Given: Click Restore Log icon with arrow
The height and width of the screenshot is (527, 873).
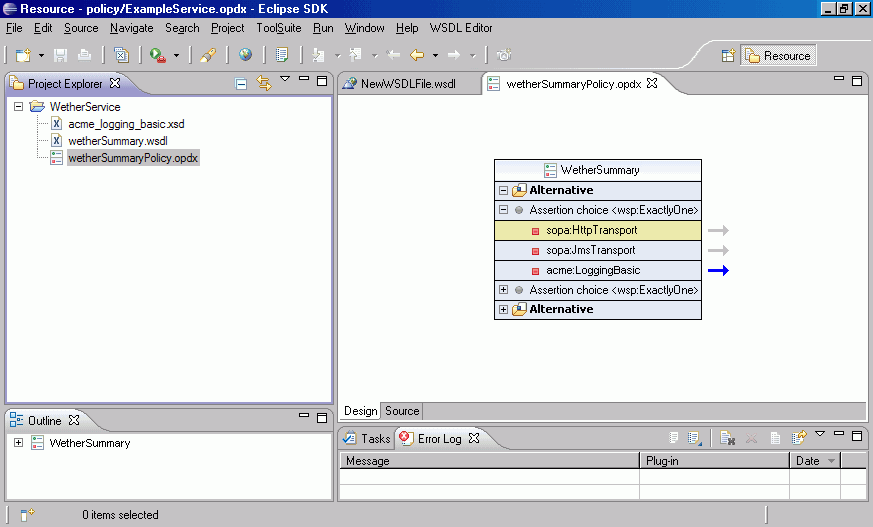Looking at the screenshot, I should (799, 438).
